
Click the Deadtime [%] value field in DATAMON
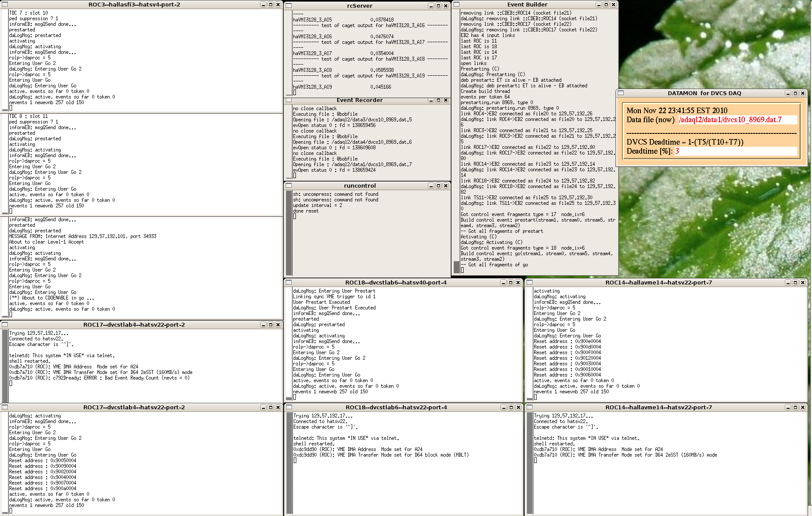pos(736,151)
